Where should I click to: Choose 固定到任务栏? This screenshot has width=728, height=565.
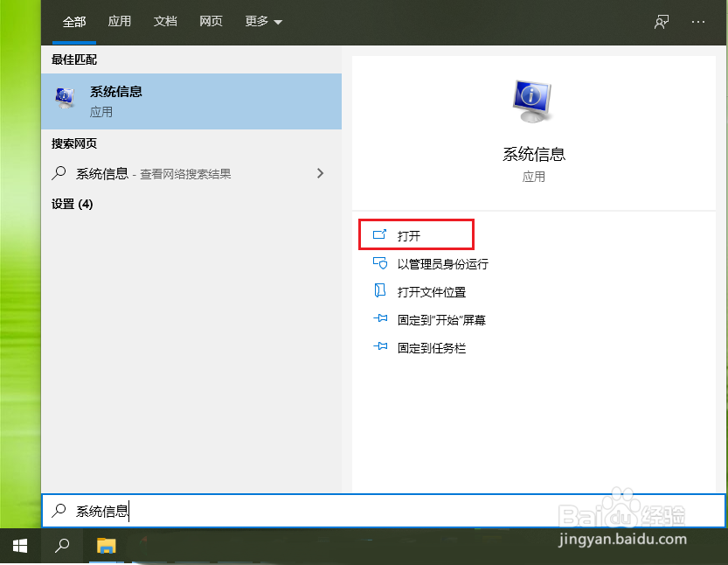tap(432, 347)
